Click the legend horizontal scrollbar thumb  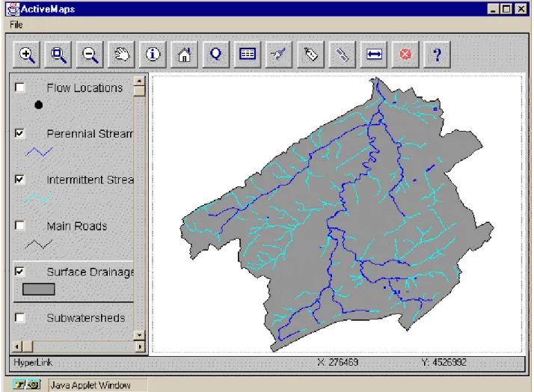tap(27, 347)
